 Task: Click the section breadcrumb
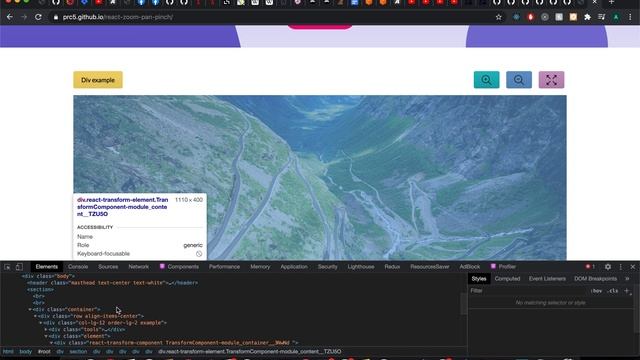[x=78, y=351]
